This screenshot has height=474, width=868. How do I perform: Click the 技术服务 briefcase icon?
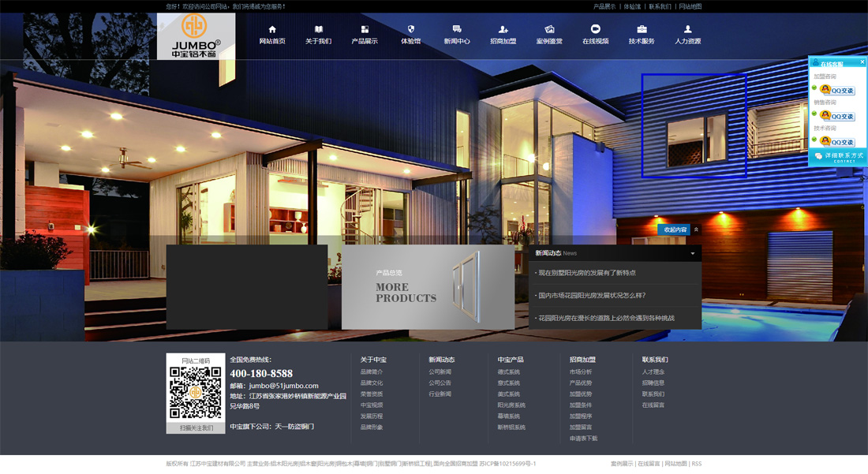(642, 29)
